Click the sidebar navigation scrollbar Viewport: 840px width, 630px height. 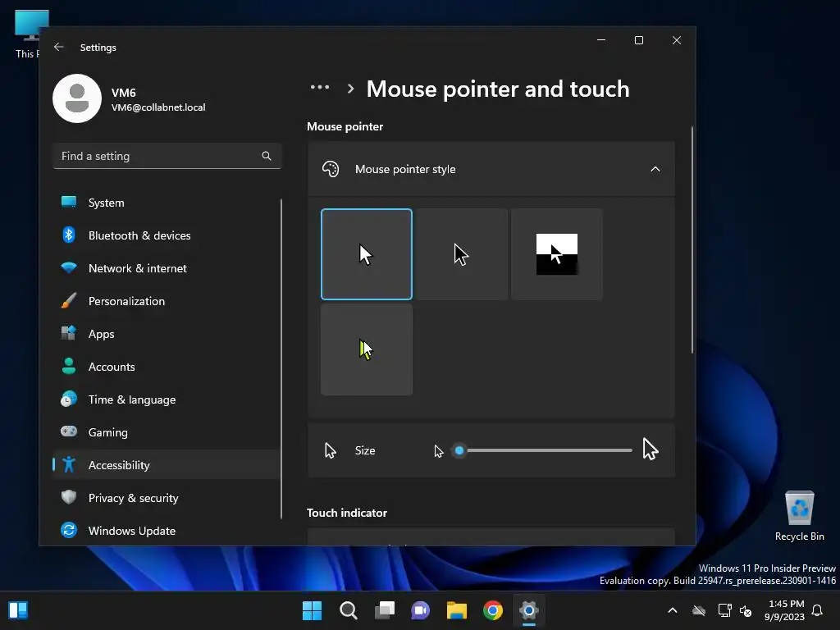[x=281, y=359]
